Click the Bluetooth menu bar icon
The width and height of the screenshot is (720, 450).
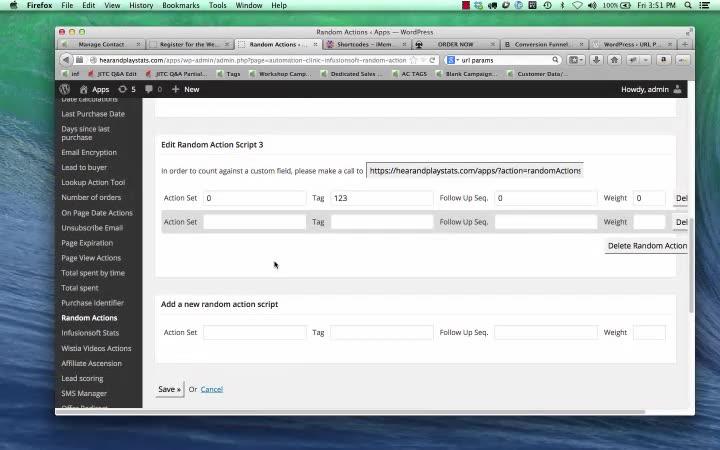click(x=562, y=6)
